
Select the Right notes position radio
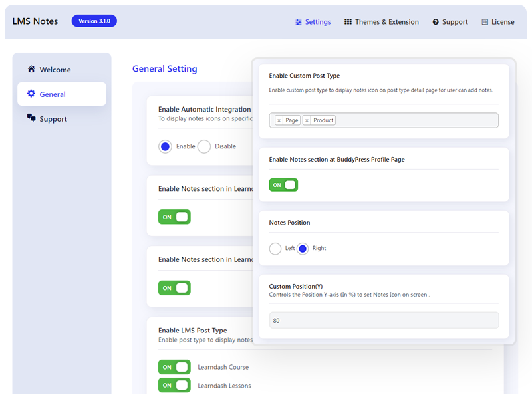click(x=303, y=249)
